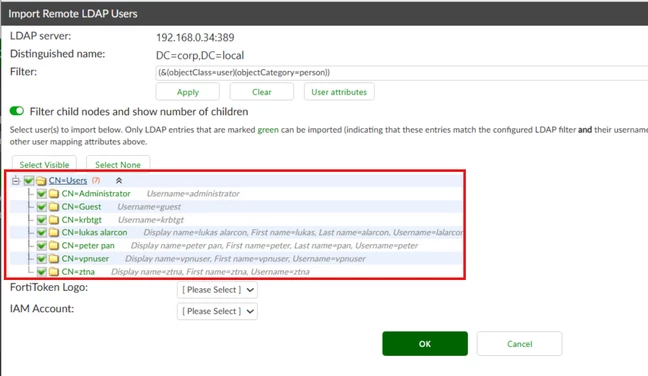Click the LDAP server address 192.168.0.34:389

pos(195,38)
